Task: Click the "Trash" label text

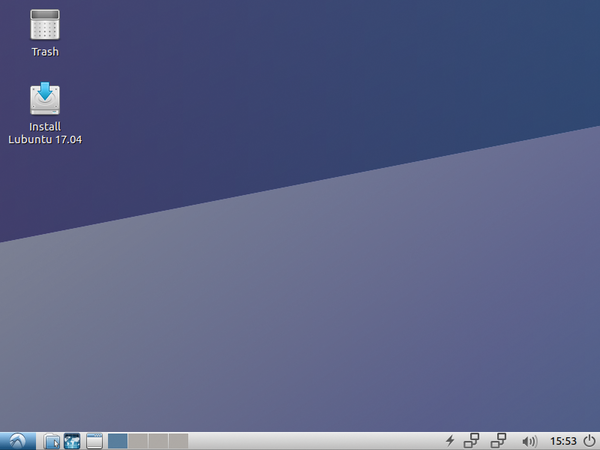Action: (x=45, y=52)
